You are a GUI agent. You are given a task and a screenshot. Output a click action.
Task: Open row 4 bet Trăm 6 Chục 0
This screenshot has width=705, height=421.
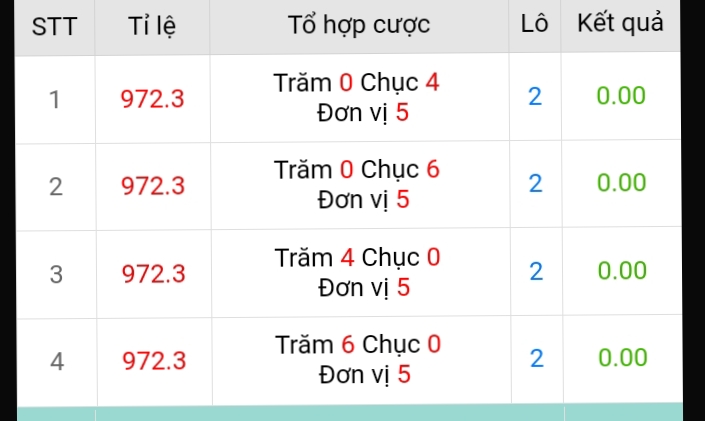pyautogui.click(x=358, y=359)
